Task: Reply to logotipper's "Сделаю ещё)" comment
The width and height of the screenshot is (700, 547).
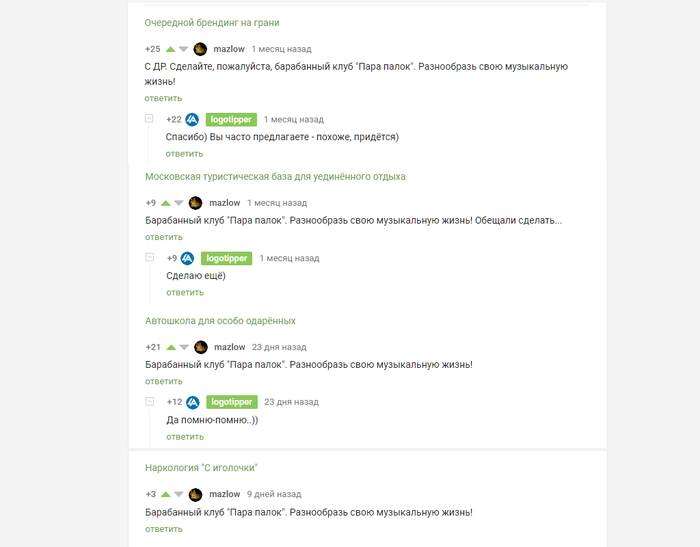Action: click(185, 293)
